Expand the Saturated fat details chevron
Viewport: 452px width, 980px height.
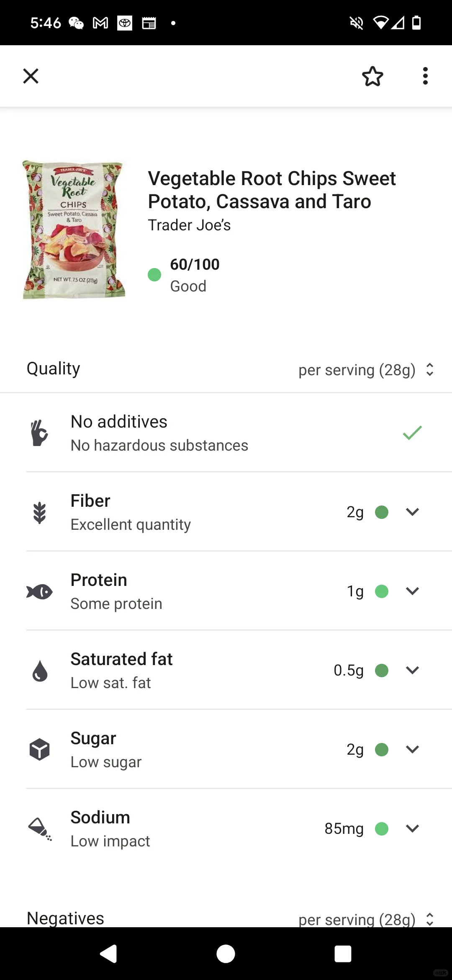[x=412, y=670]
